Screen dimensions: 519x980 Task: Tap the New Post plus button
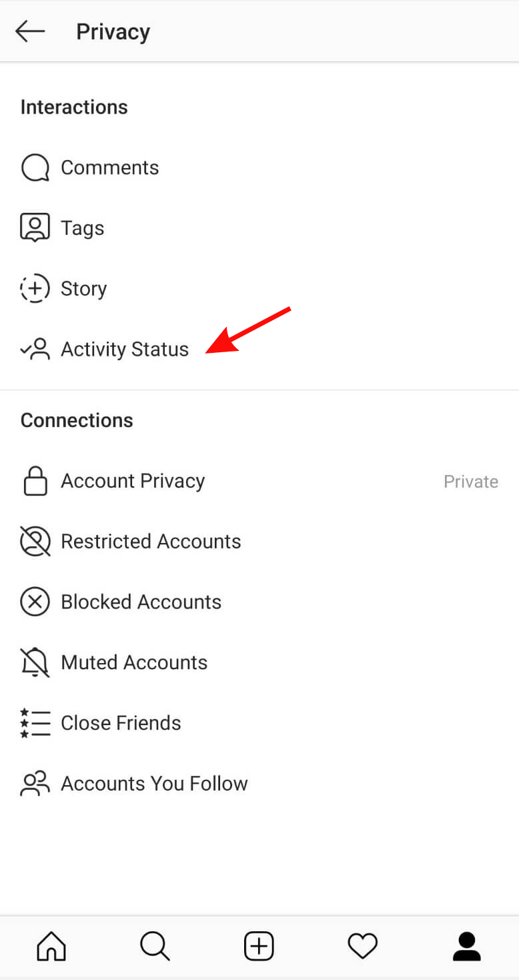259,946
